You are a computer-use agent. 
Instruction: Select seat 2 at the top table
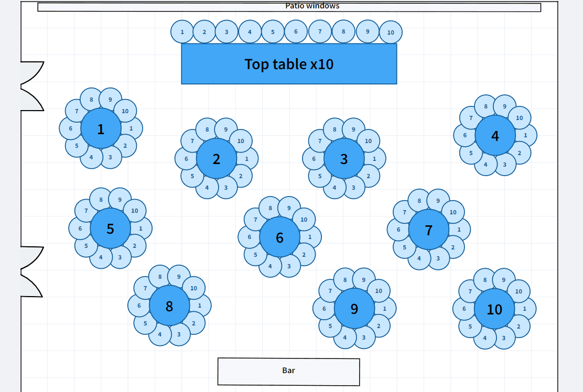[x=204, y=32]
